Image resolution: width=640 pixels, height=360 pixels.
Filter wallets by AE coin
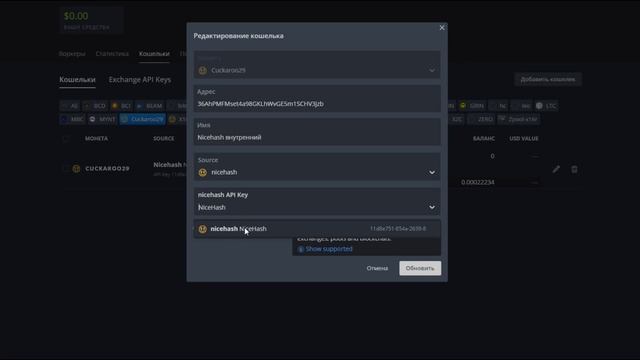[70, 106]
